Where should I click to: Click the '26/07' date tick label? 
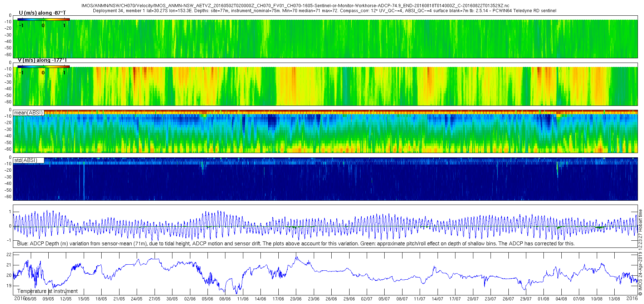click(508, 299)
